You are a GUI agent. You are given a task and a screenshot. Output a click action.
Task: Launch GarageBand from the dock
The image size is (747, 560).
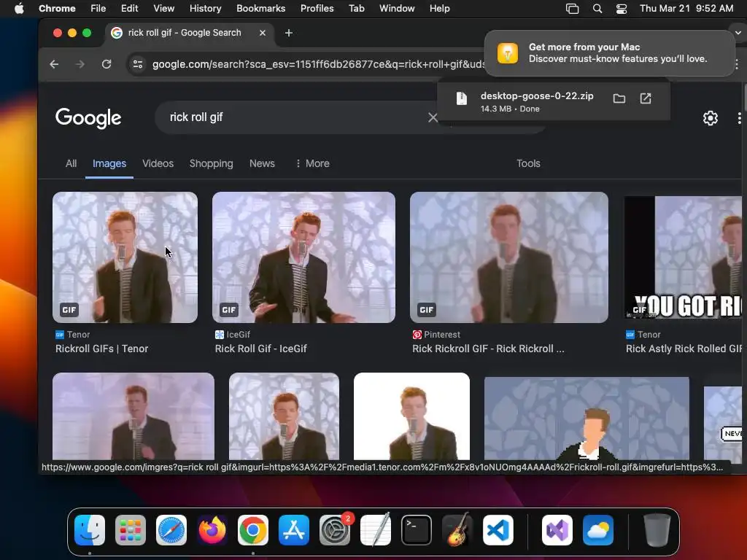coord(457,530)
